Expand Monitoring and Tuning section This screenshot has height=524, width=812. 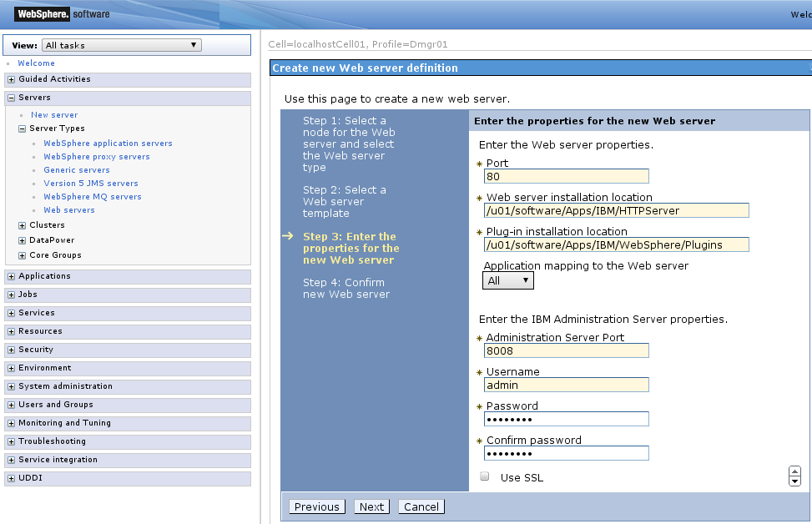click(12, 424)
